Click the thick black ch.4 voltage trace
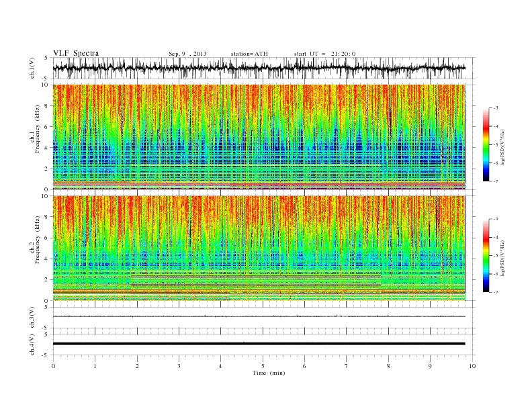The width and height of the screenshot is (532, 411). 259,344
